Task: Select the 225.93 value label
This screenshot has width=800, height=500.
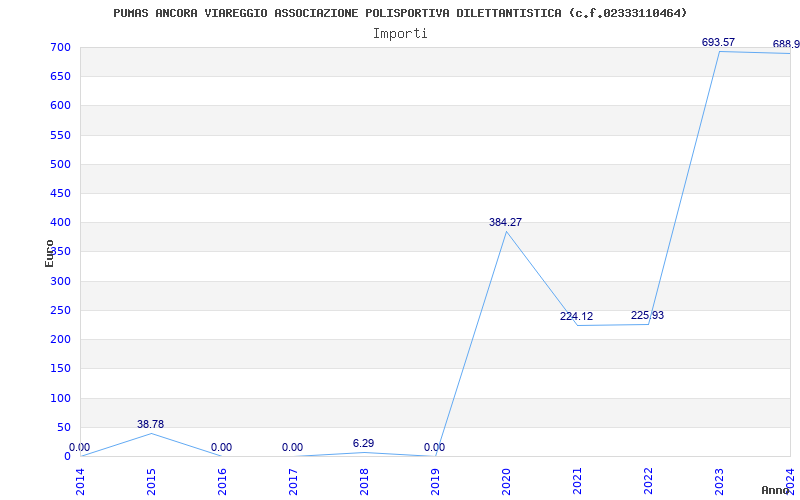Action: (x=647, y=315)
